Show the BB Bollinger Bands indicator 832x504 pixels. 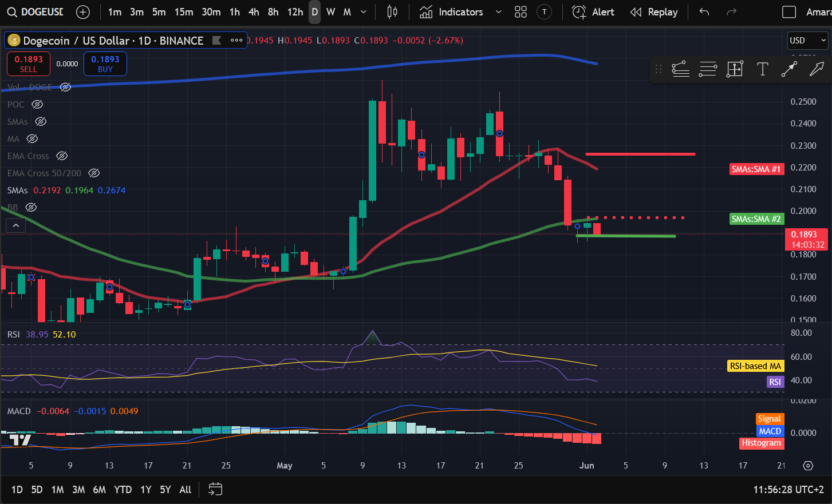[31, 207]
